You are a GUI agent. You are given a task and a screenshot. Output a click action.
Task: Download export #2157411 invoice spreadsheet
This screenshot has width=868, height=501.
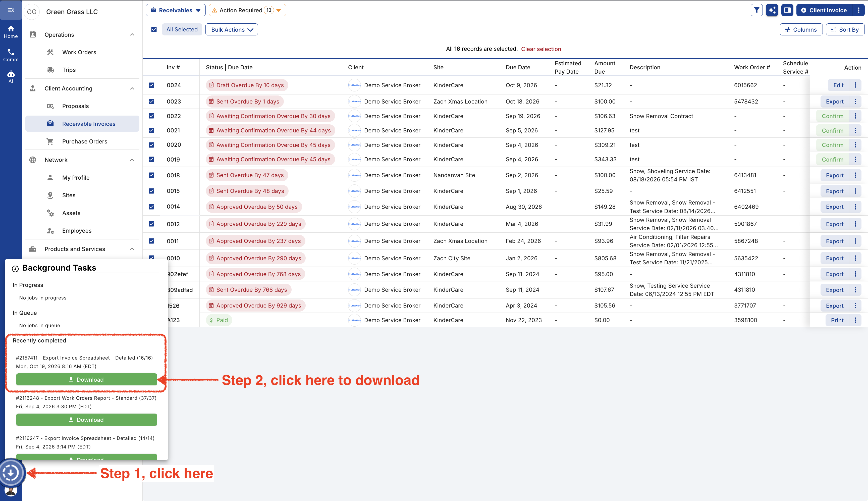[x=86, y=380]
